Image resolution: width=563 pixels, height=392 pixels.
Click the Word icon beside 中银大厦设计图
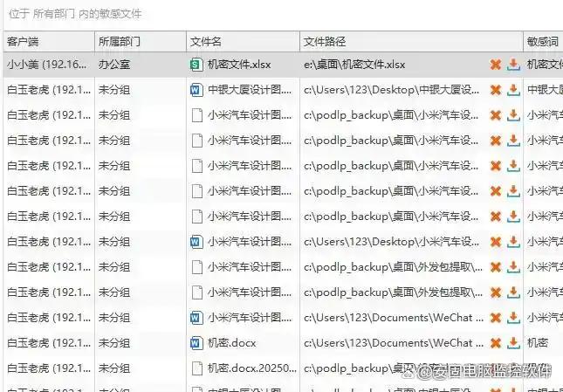(x=196, y=90)
